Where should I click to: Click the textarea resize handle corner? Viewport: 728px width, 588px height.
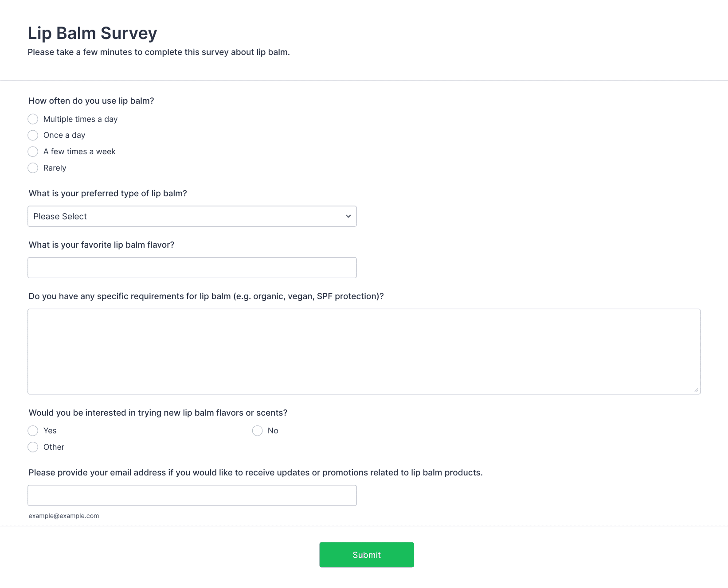[x=696, y=390]
